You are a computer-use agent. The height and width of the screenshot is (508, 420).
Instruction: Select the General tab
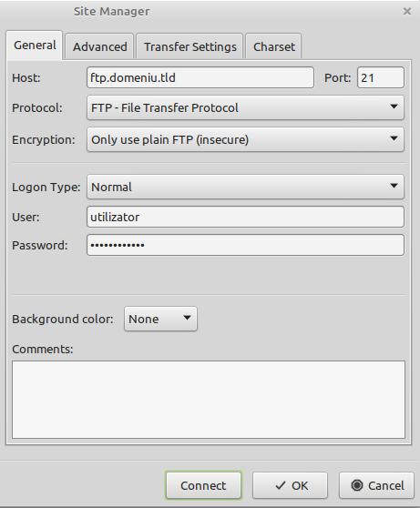(35, 45)
